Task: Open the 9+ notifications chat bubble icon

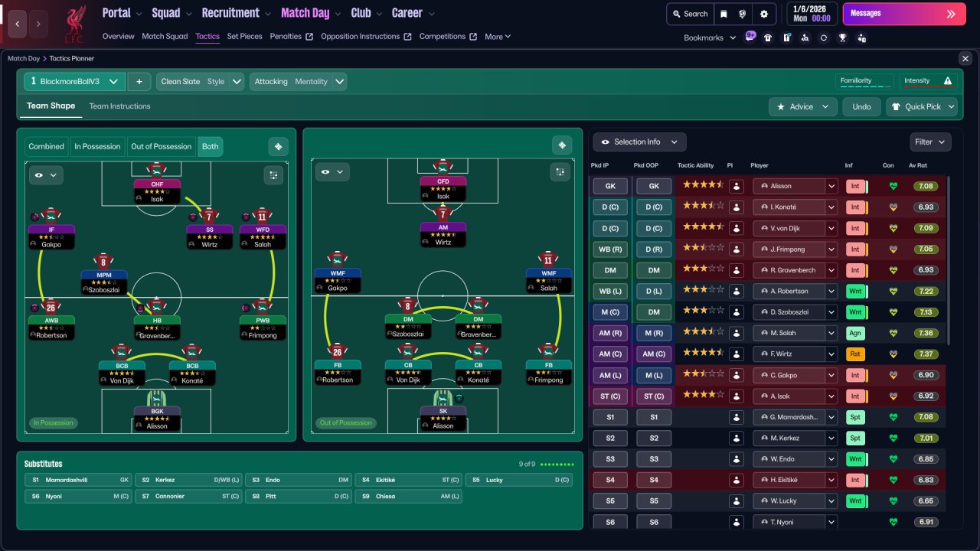Action: (750, 36)
